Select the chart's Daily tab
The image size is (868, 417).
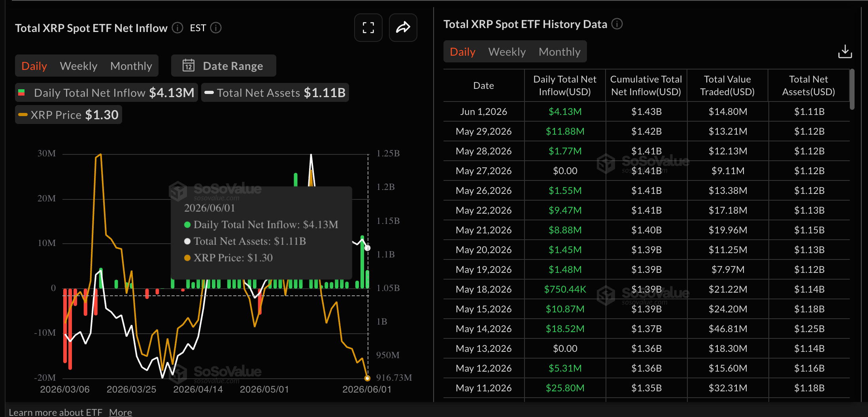34,66
